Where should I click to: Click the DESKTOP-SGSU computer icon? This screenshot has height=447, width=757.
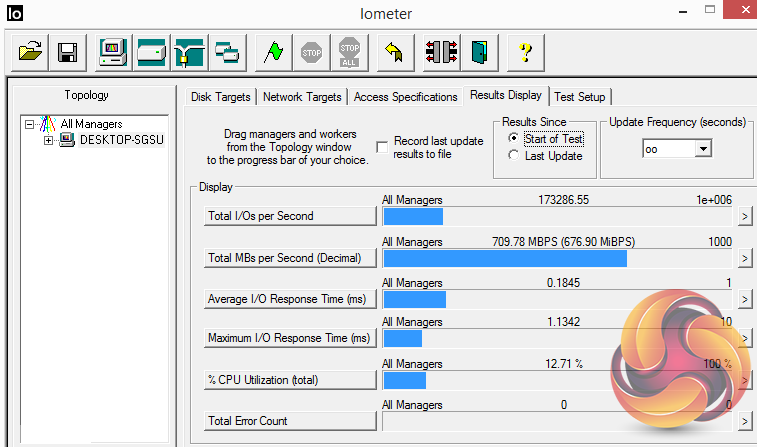point(67,140)
